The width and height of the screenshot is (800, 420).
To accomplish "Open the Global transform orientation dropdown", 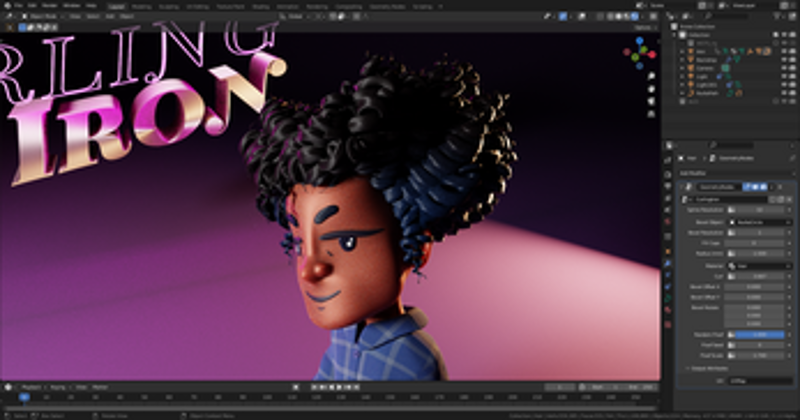I will coord(295,16).
